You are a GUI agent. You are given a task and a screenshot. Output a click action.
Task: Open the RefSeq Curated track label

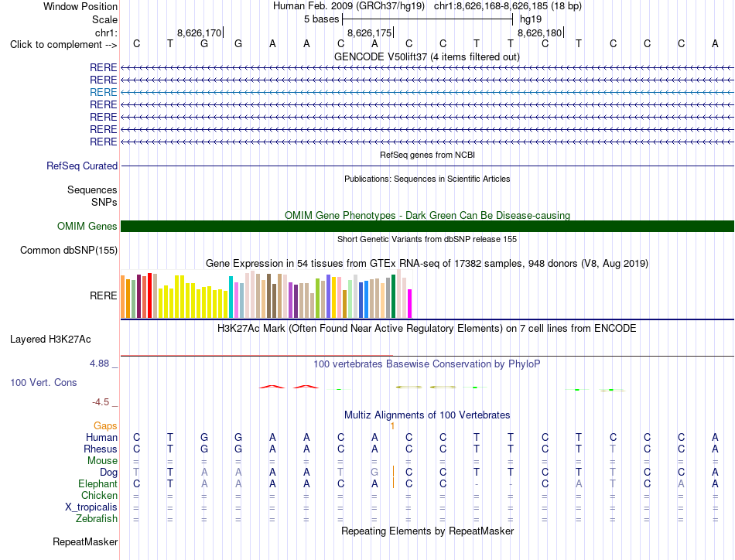(81, 166)
